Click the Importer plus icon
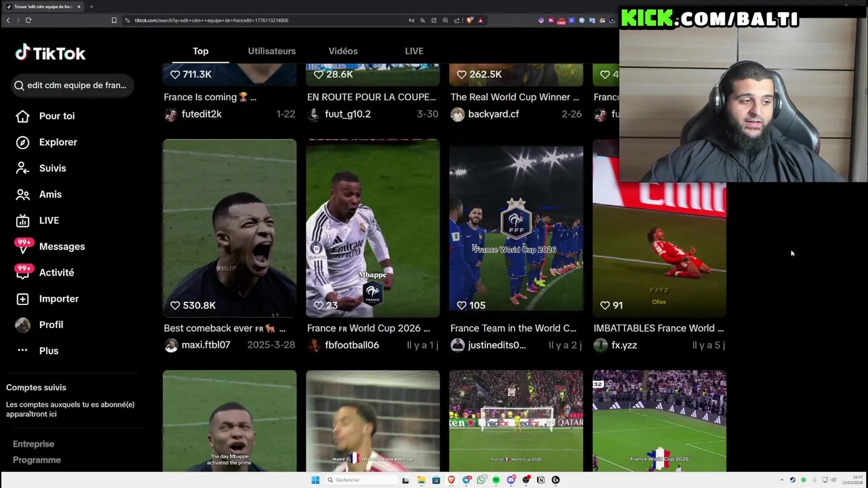Viewport: 868px width, 488px height. point(22,299)
